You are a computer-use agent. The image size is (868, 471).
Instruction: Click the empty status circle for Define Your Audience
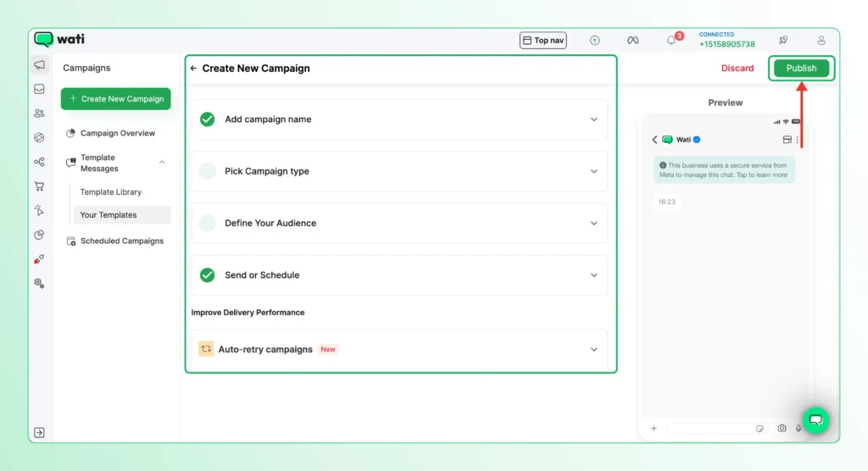(207, 224)
